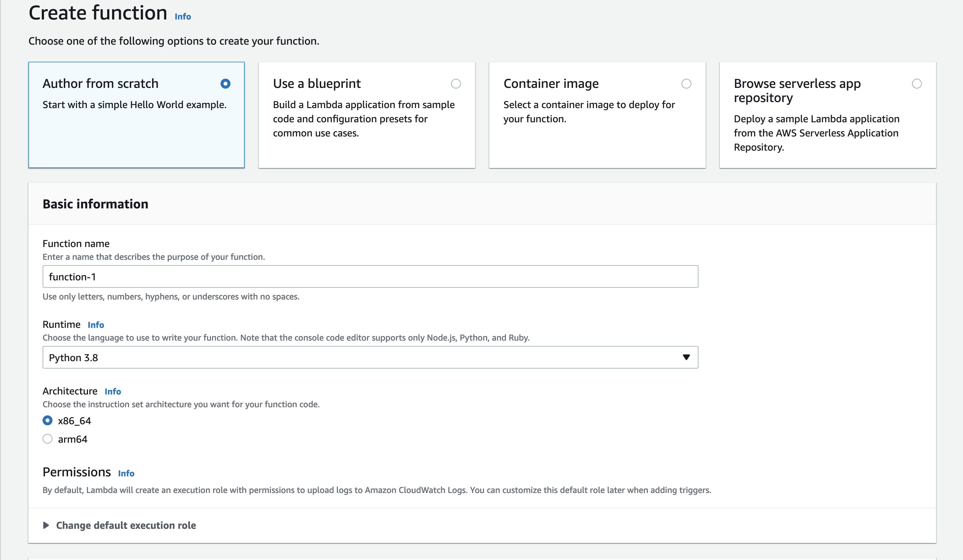Click inside the Function name input field
The width and height of the screenshot is (963, 560).
click(x=371, y=276)
